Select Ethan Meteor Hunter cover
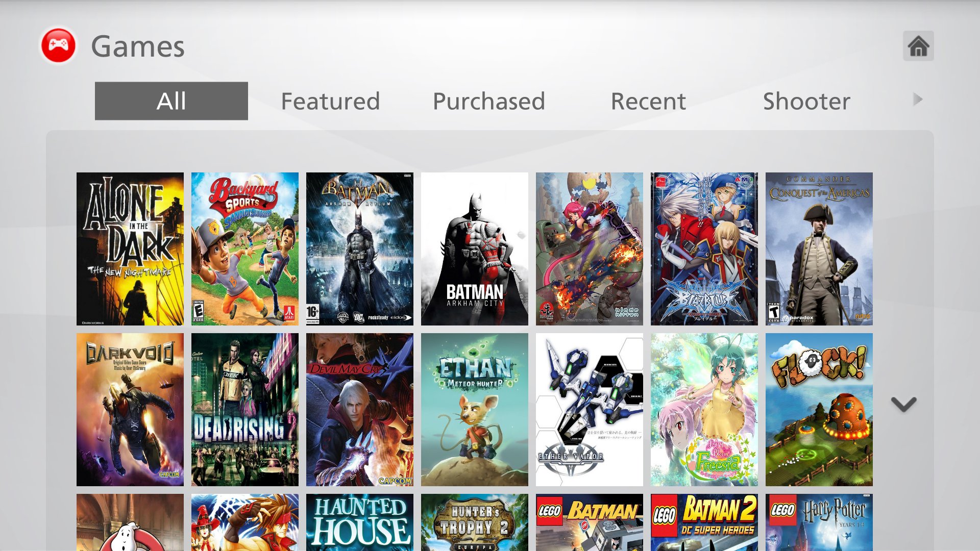Screen dimensions: 980x551 [475, 410]
